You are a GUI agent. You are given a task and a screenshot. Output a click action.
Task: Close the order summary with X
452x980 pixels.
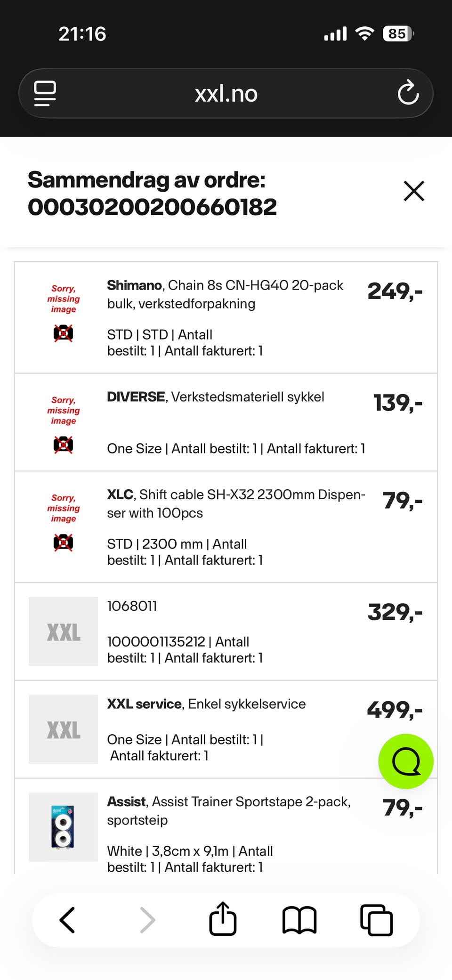click(414, 191)
